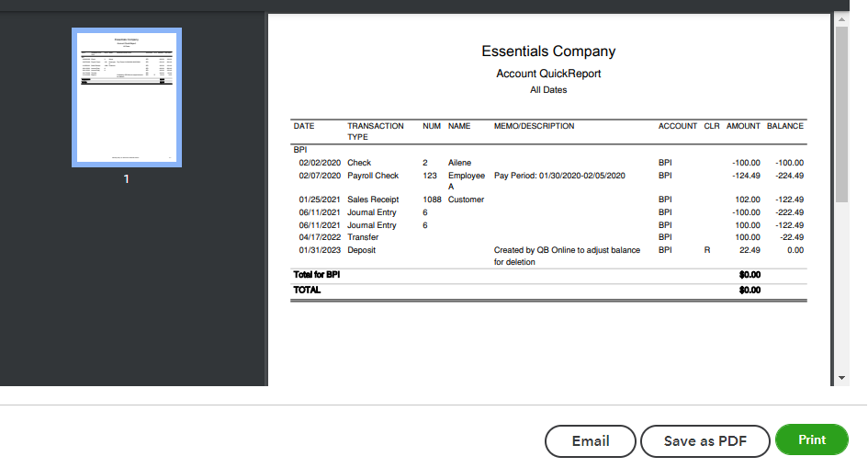
Task: Click the Employee A name cell
Action: (466, 181)
